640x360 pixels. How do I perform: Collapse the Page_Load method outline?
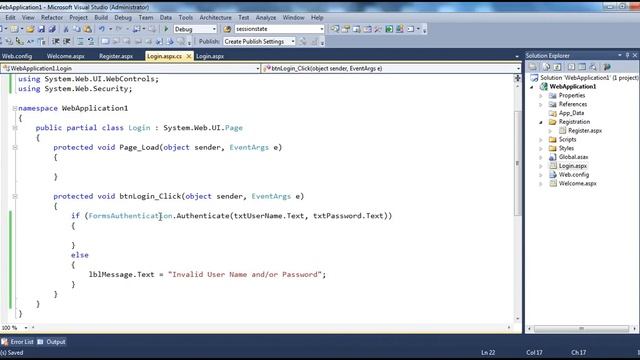coord(15,147)
